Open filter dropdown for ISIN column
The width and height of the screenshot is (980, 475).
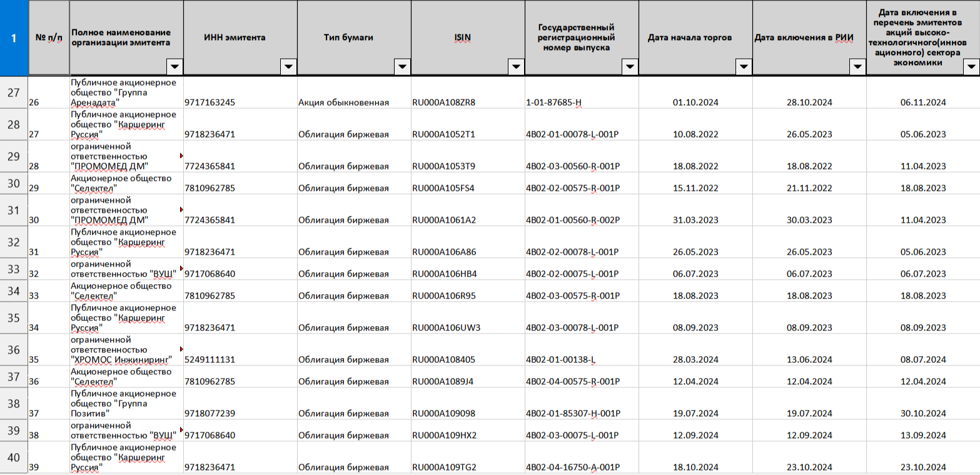516,66
